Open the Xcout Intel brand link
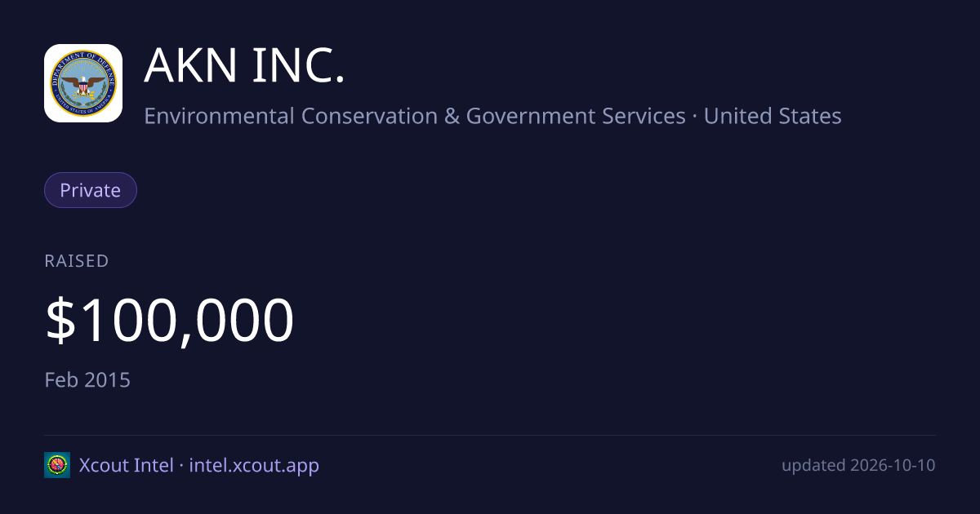Screen dimensions: 980x514 coord(126,465)
